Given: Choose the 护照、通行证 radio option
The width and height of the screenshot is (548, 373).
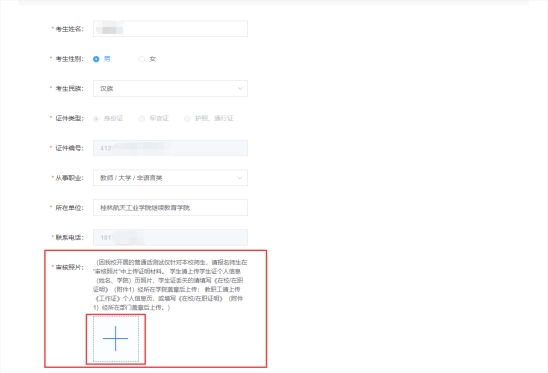Looking at the screenshot, I should pyautogui.click(x=187, y=119).
